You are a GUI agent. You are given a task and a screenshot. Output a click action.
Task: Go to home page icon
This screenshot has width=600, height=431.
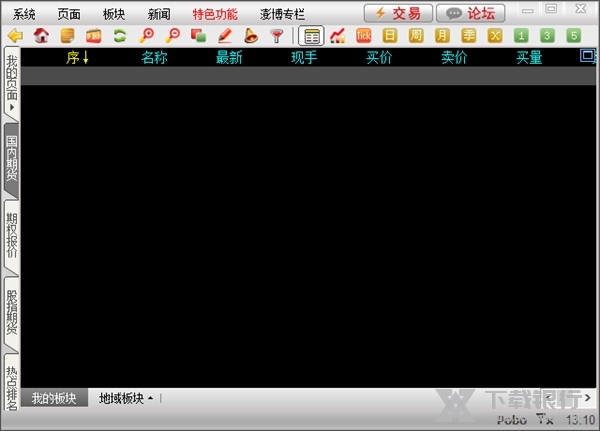41,36
